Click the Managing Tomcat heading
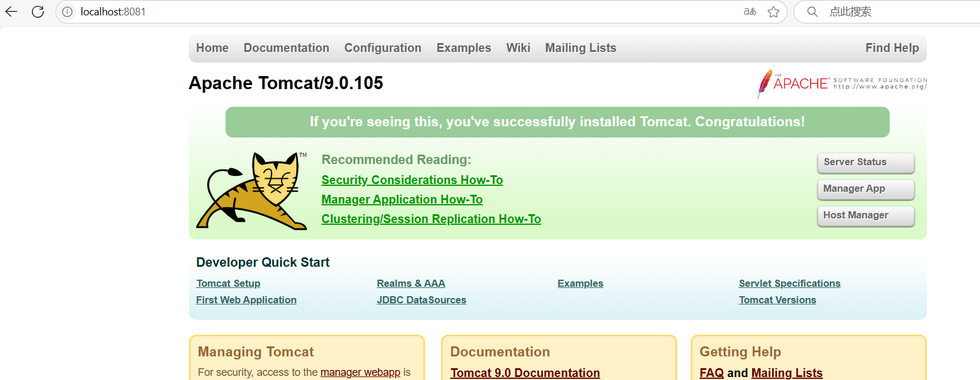This screenshot has width=980, height=380. point(256,352)
